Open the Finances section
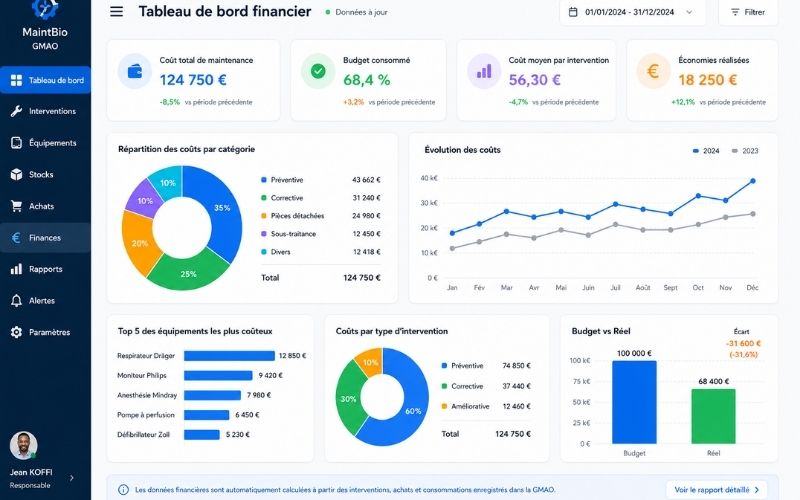Viewport: 800px width, 500px height. [x=45, y=238]
